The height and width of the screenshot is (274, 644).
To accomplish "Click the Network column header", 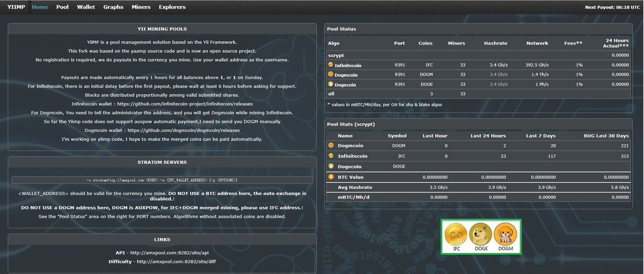I will [x=537, y=43].
